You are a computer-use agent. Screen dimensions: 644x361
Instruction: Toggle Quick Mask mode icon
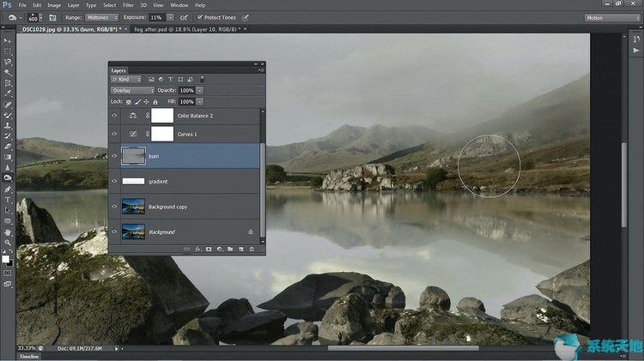coord(8,274)
